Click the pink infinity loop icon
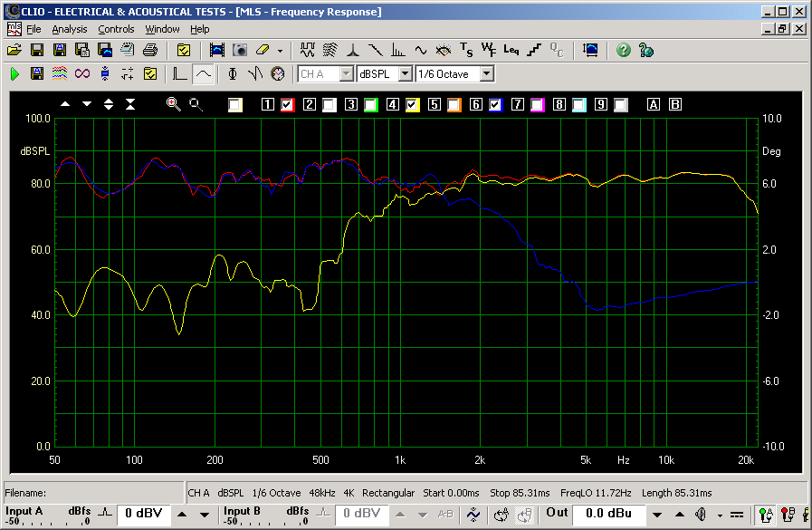This screenshot has width=812, height=530. point(82,73)
